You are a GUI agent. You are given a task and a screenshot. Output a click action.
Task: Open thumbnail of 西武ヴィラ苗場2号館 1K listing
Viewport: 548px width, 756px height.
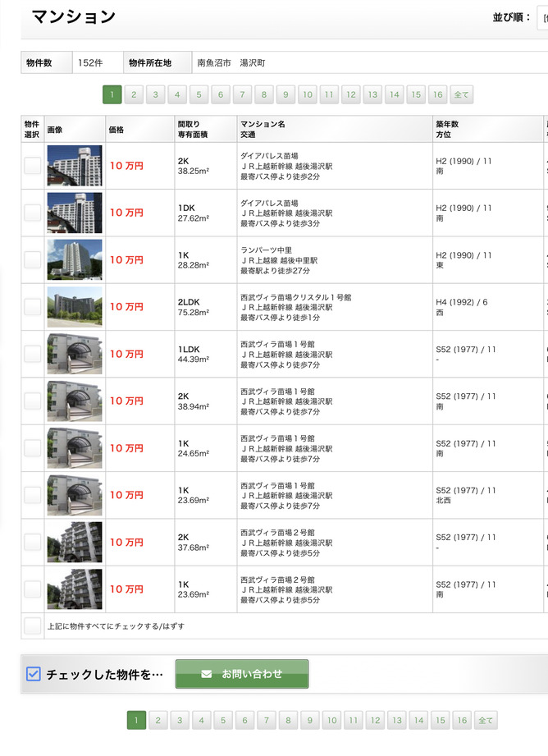click(x=75, y=589)
